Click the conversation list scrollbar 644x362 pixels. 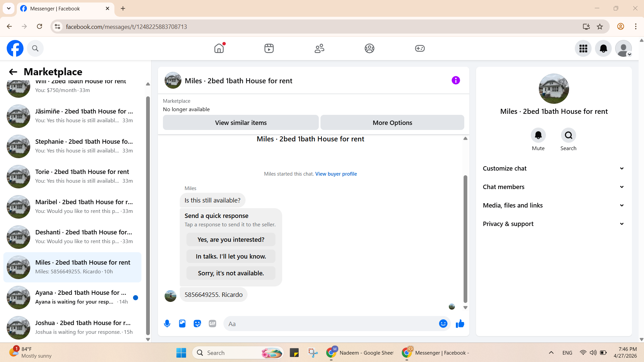click(x=148, y=215)
